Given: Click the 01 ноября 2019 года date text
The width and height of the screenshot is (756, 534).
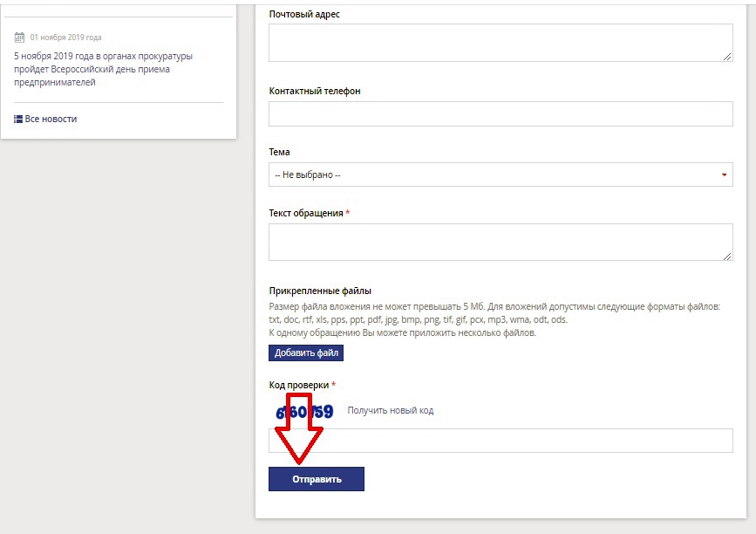Looking at the screenshot, I should click(65, 38).
